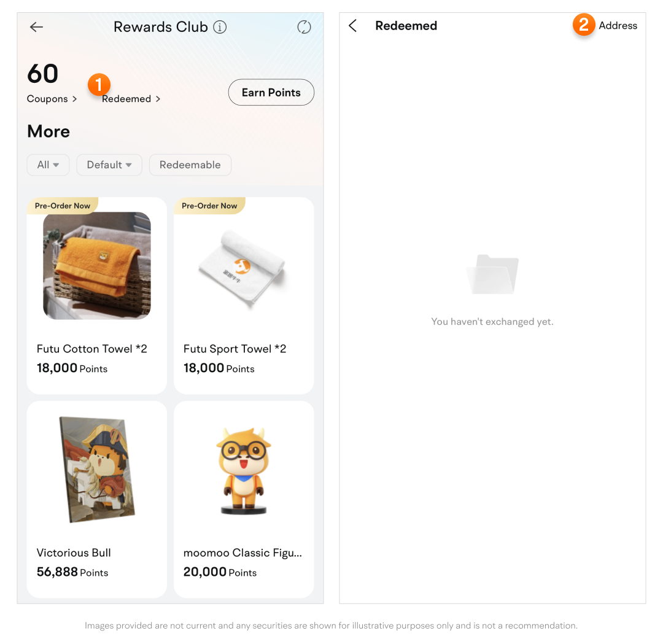Tap orange step 2 marker badge
Viewport: 663px width, 644px height.
[x=584, y=25]
